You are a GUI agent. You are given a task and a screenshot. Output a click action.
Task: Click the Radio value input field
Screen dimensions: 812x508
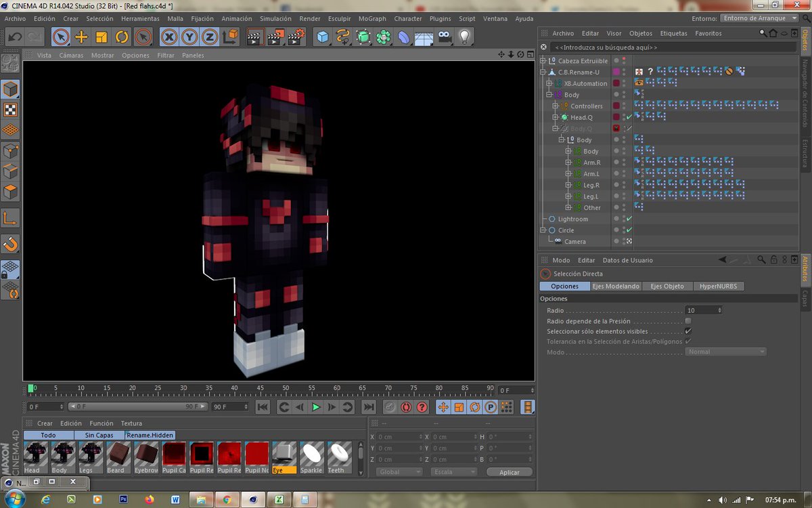point(701,310)
